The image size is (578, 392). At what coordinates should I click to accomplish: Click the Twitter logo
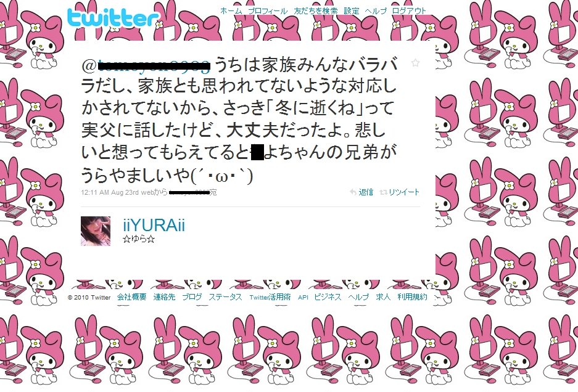pyautogui.click(x=114, y=18)
